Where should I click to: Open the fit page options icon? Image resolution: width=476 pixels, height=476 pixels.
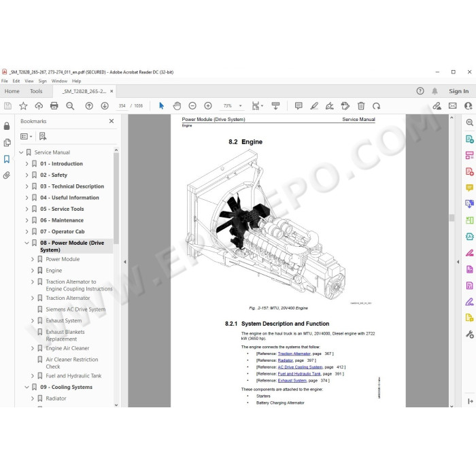pyautogui.click(x=257, y=105)
